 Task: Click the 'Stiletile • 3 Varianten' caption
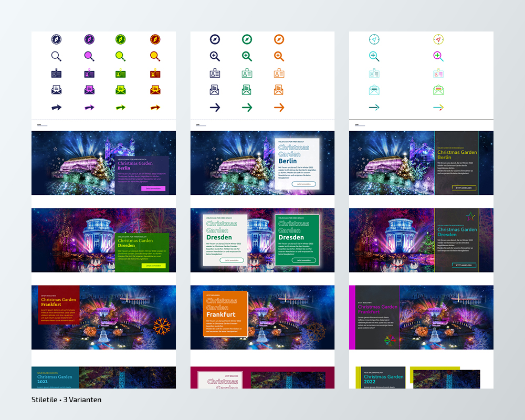pyautogui.click(x=67, y=400)
